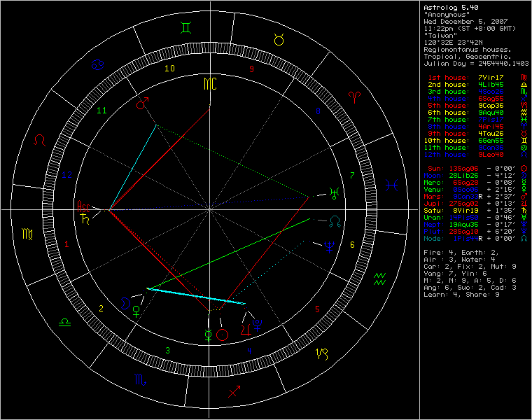Click the Aquarius zodiac glyph on the wheel
This screenshot has height=420, width=532.
pyautogui.click(x=379, y=279)
